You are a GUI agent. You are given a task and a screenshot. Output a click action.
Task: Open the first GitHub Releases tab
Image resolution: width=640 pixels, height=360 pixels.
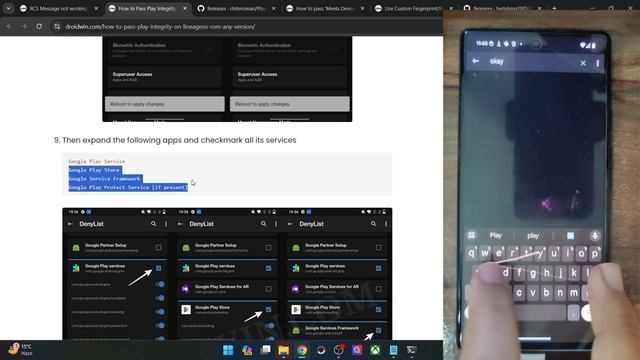236,8
